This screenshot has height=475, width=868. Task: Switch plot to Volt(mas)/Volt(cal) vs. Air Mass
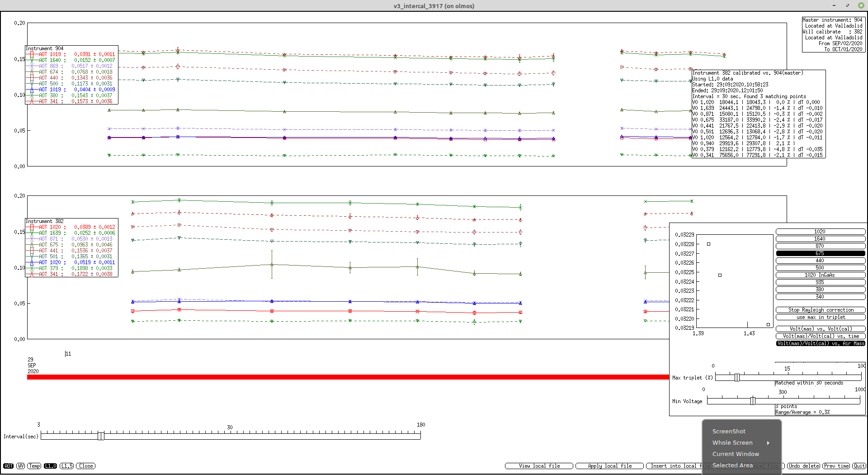coord(821,343)
